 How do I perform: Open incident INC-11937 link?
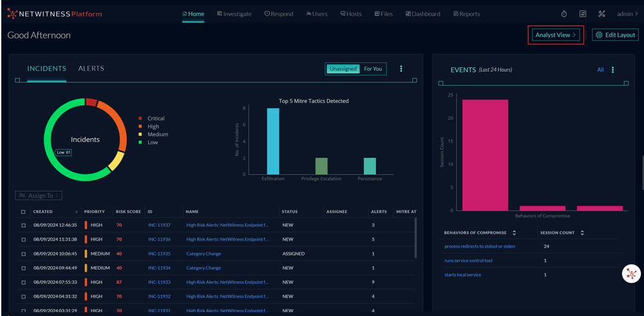(x=159, y=225)
